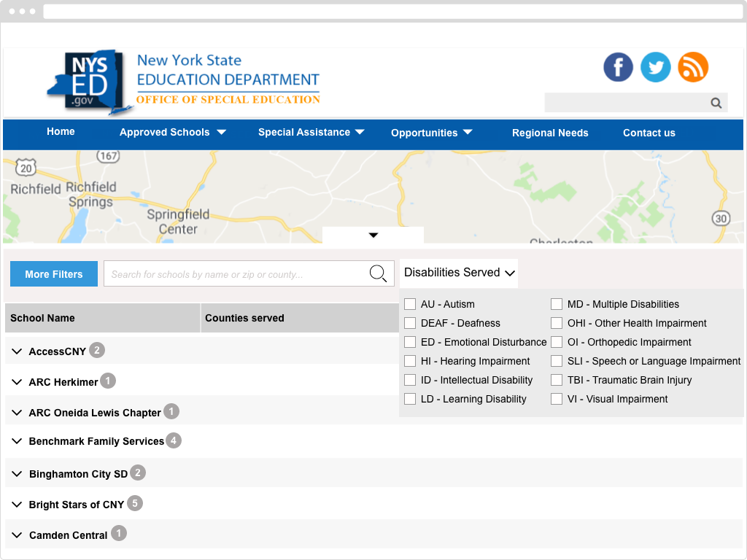Tick the LD - Learning Disability checkbox
The height and width of the screenshot is (560, 747).
[410, 399]
